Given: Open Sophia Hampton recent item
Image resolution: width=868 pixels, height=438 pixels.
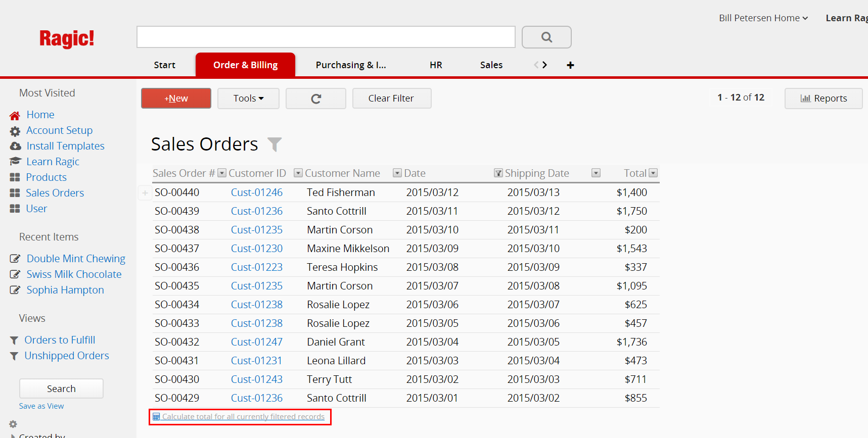Looking at the screenshot, I should pos(65,290).
